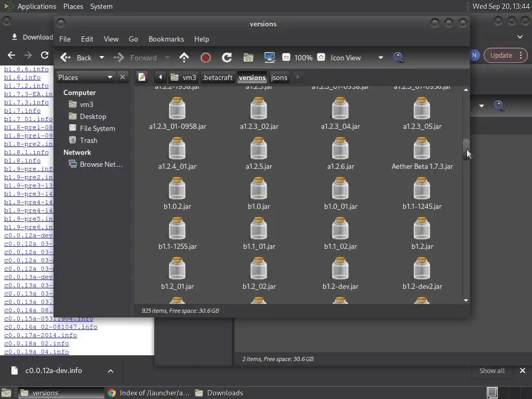Open b1.6.6.info link

click(x=26, y=69)
